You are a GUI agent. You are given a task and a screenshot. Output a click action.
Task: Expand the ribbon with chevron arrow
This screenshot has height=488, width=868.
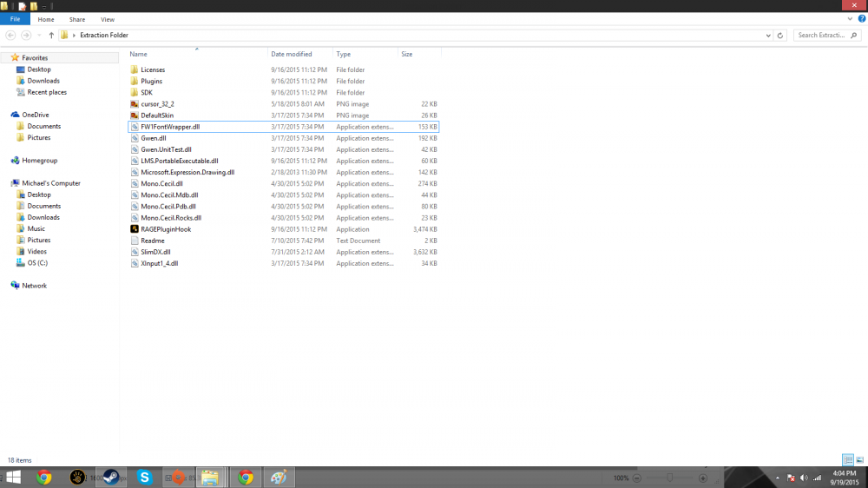(x=850, y=19)
